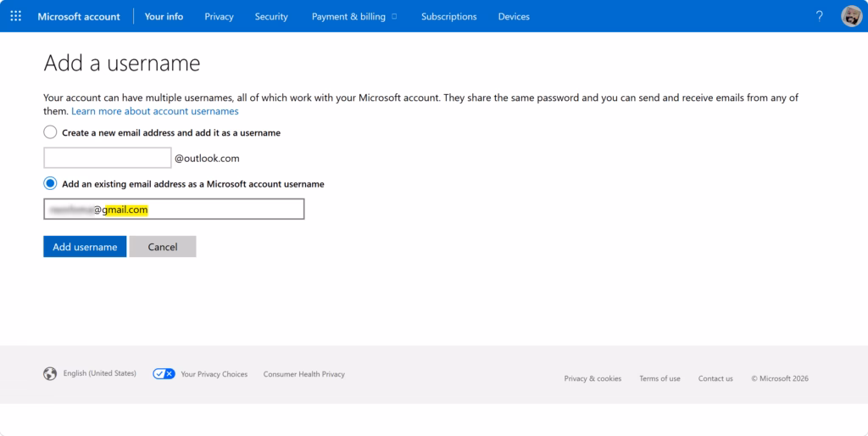This screenshot has width=868, height=436.
Task: Go to the Privacy tab
Action: [x=220, y=17]
